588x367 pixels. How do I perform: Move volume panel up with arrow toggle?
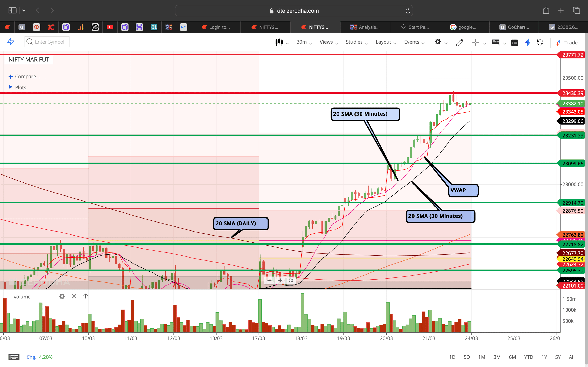coord(85,296)
